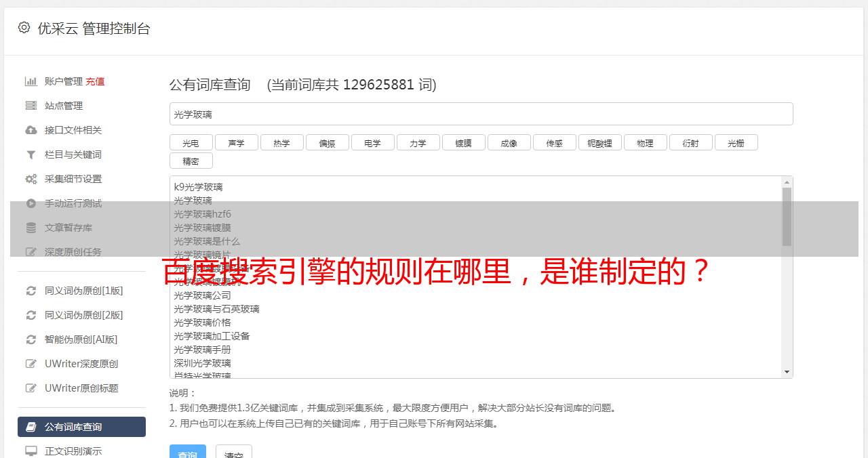Select the 镀膜 tag button
This screenshot has height=458, width=868.
click(x=463, y=142)
